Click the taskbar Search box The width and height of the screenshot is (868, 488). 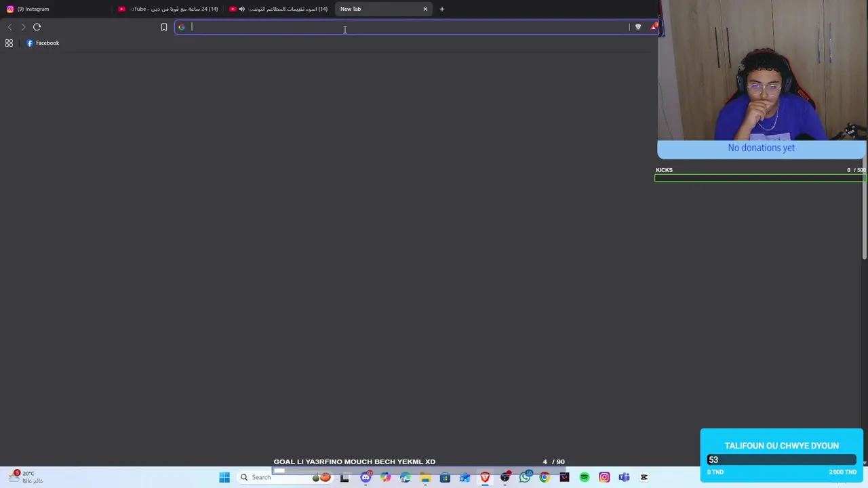(x=285, y=477)
